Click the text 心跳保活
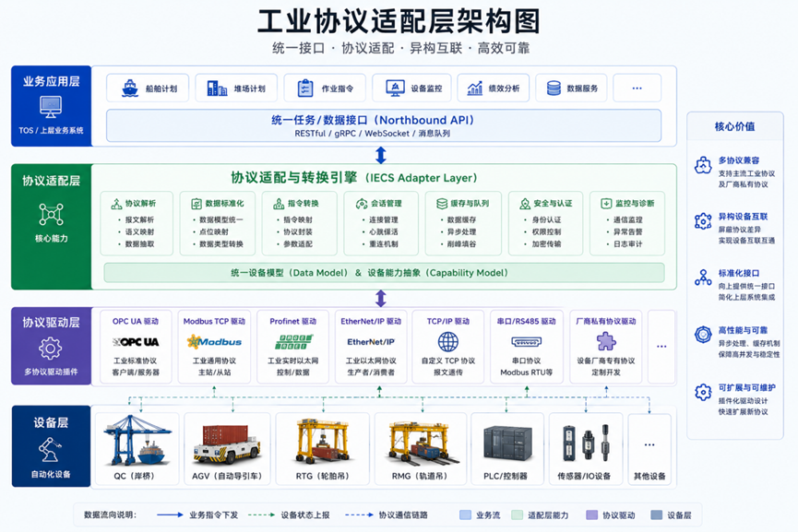This screenshot has width=798, height=532. click(384, 232)
